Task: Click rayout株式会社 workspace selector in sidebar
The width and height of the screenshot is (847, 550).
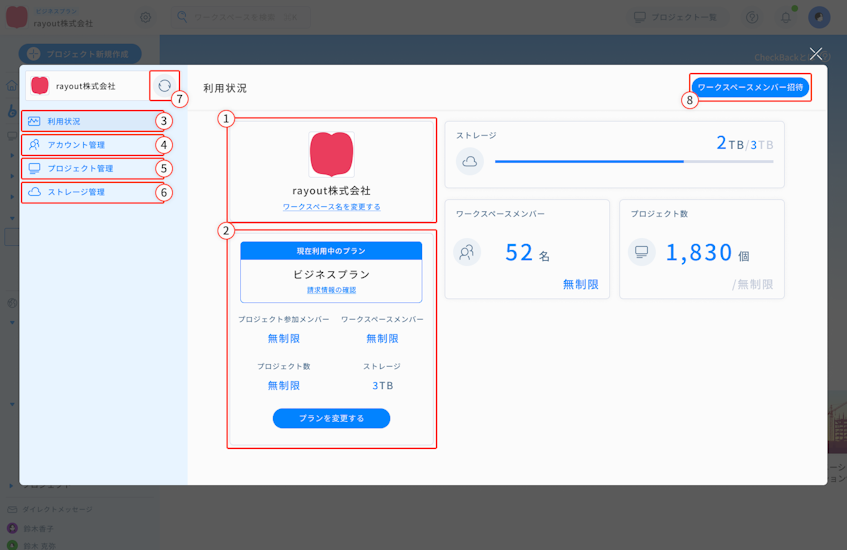Action: [86, 86]
